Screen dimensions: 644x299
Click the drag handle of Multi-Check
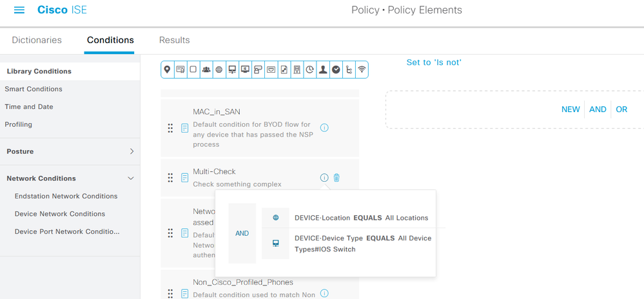[170, 178]
